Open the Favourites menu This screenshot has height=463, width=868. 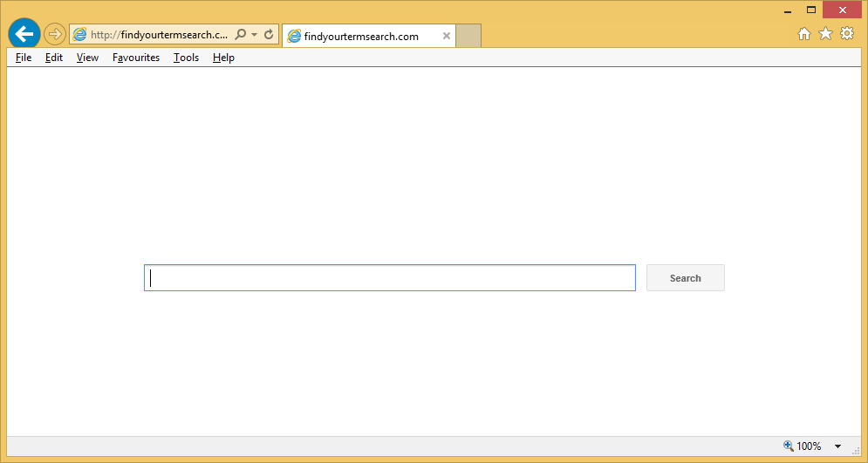tap(136, 58)
